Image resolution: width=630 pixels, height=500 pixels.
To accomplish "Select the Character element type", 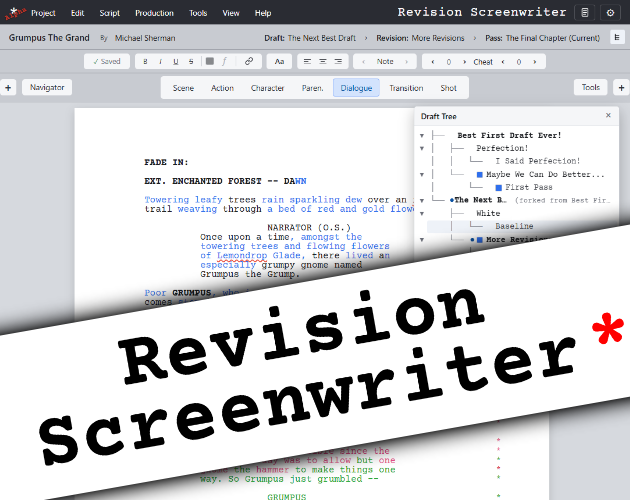I will tap(268, 88).
